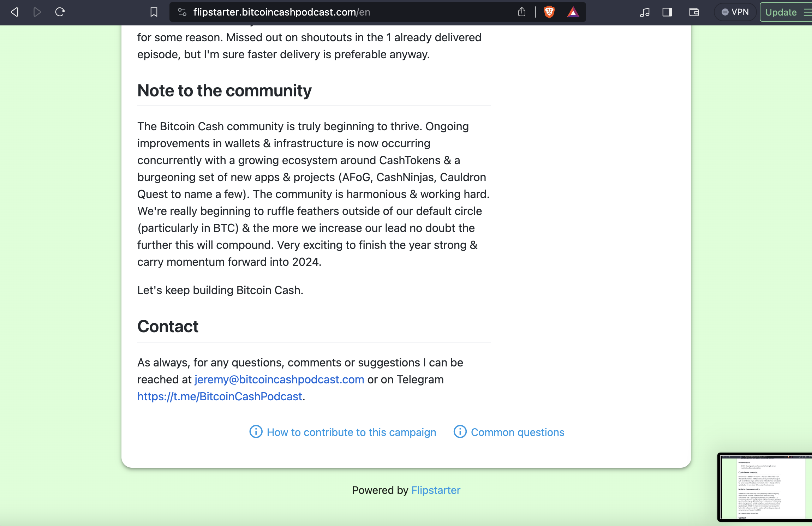The height and width of the screenshot is (526, 812).
Task: Open the Brave Wallet icon
Action: click(x=694, y=12)
